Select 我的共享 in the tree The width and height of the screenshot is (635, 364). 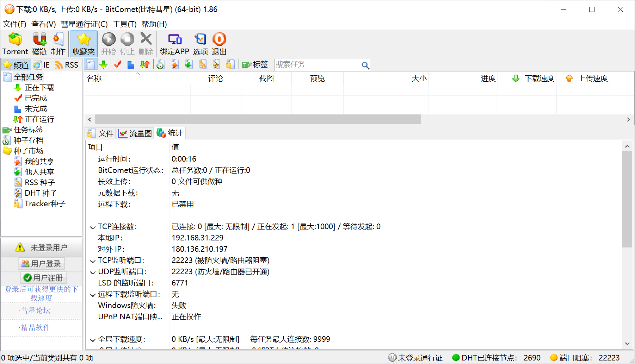coord(39,161)
